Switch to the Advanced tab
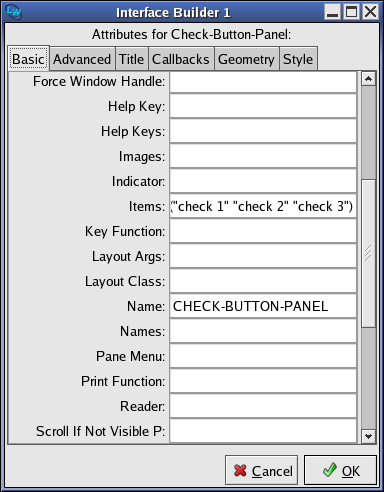384x492 pixels. (x=82, y=59)
